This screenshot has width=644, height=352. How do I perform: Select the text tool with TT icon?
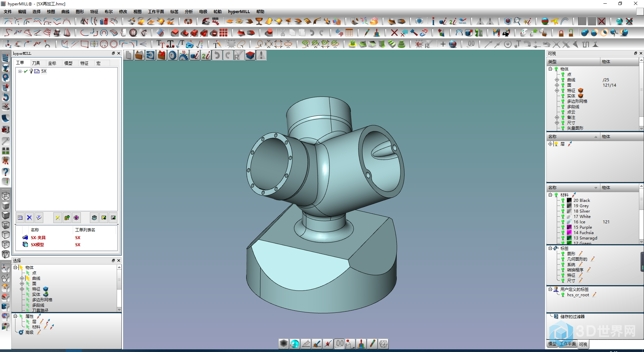(x=160, y=44)
